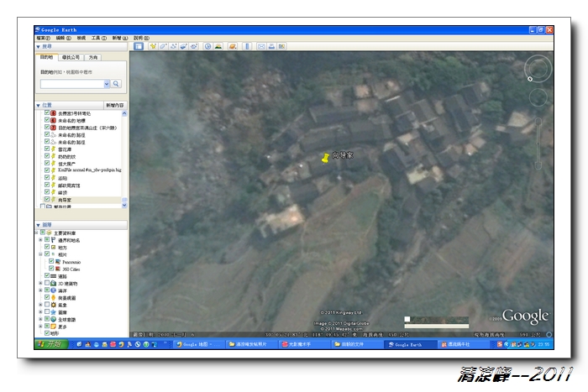The width and height of the screenshot is (588, 392).
Task: Click the Windows Start button
Action: (51, 344)
